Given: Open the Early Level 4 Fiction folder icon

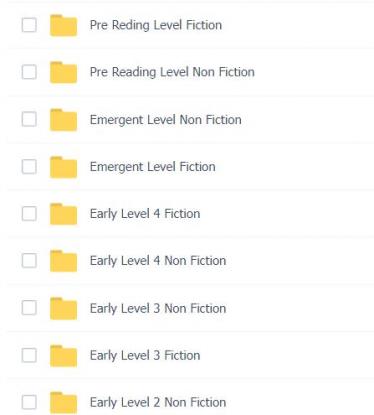Looking at the screenshot, I should pyautogui.click(x=63, y=214).
